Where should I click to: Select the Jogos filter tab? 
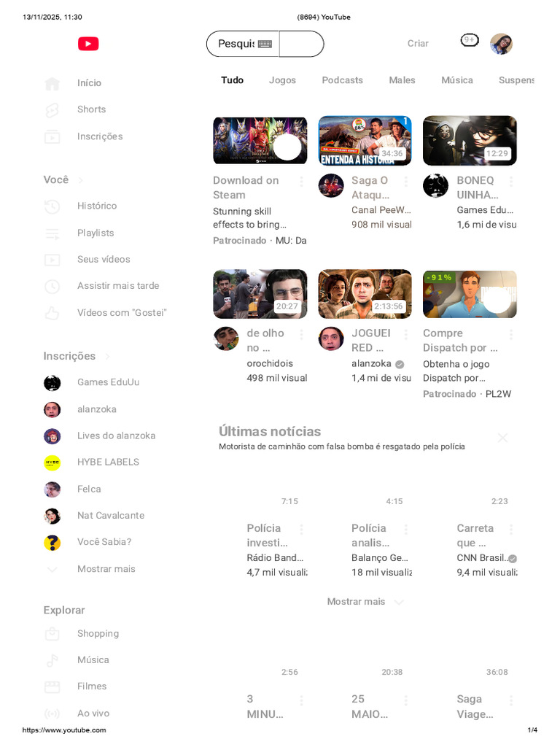(x=282, y=80)
